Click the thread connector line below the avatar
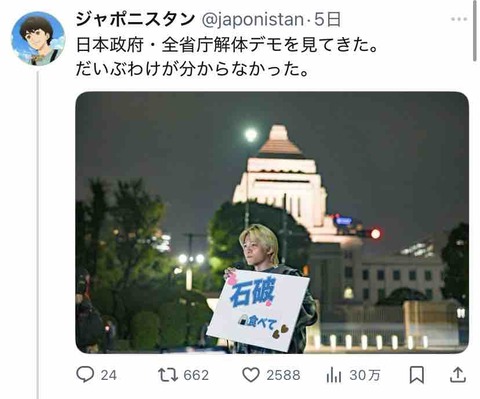 (x=38, y=235)
